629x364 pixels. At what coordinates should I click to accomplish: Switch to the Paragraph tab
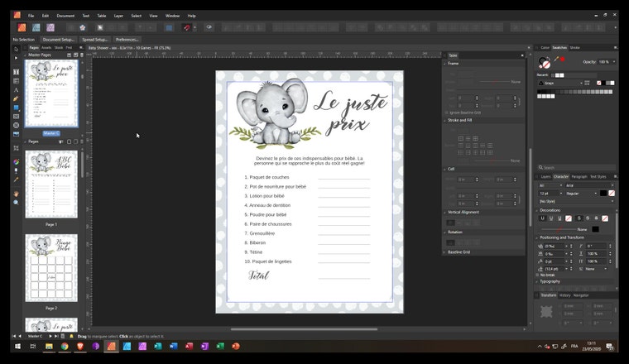click(579, 176)
